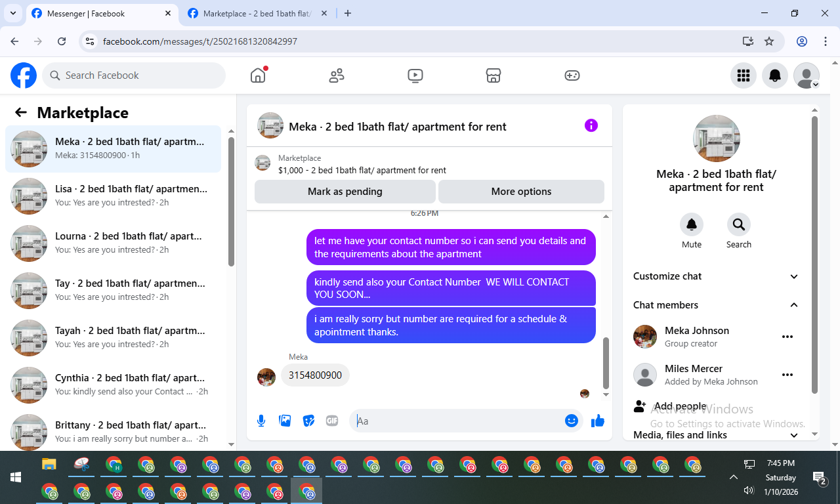Click the address bar URL
This screenshot has width=840, height=504.
pyautogui.click(x=200, y=41)
